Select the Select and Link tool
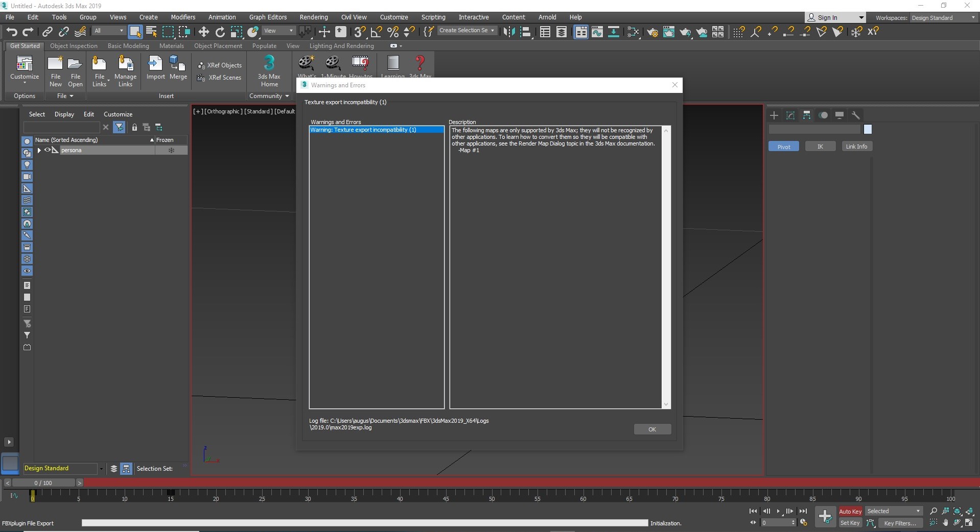The height and width of the screenshot is (532, 980). (47, 32)
